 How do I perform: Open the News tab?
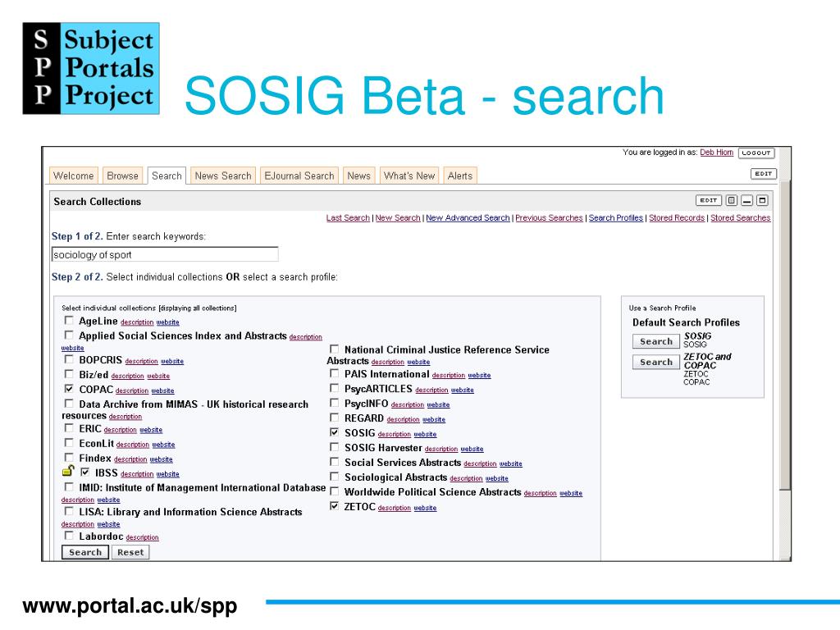point(359,176)
